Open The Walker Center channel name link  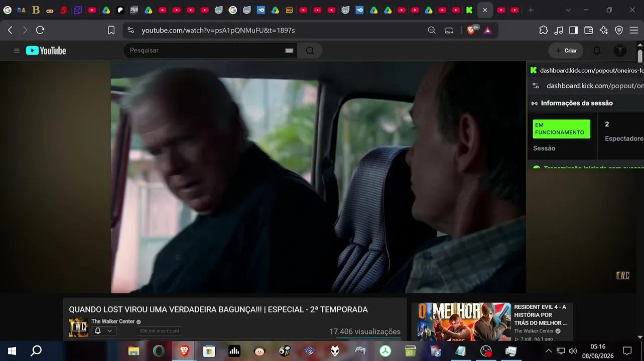pyautogui.click(x=113, y=321)
